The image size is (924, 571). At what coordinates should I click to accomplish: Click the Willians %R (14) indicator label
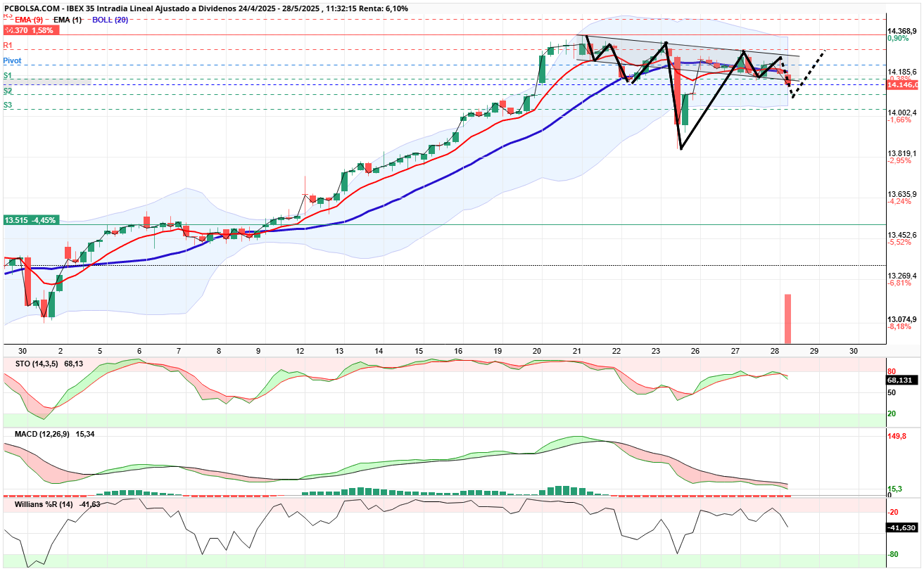click(x=58, y=504)
